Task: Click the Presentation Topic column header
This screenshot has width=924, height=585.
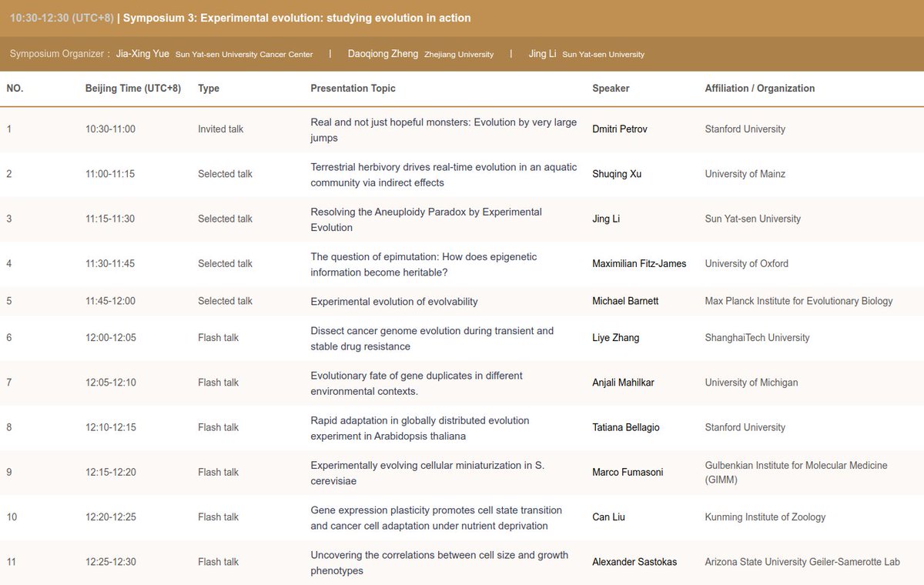Action: click(x=353, y=89)
